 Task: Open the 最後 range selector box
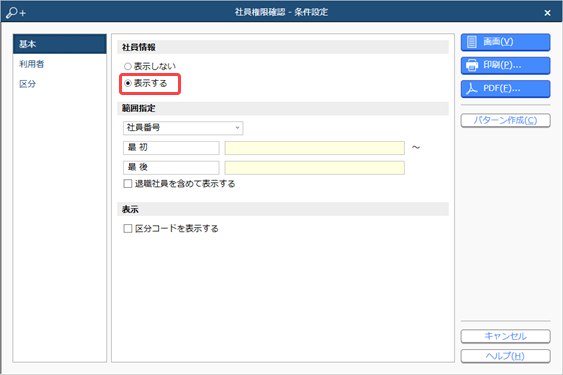[171, 167]
